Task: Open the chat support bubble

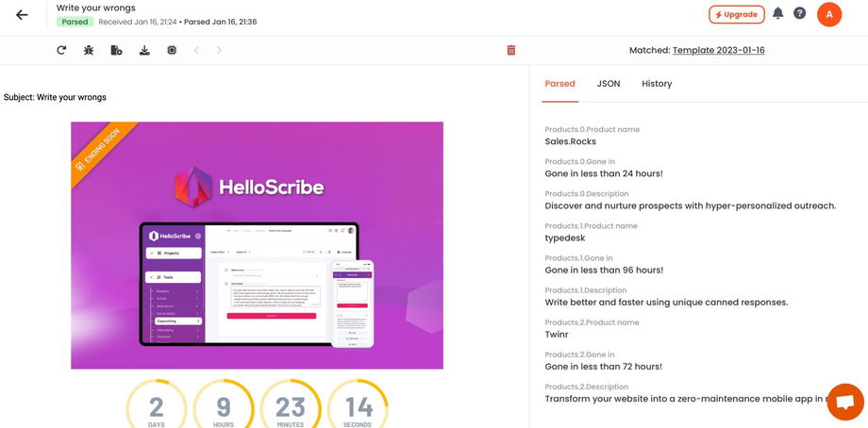Action: coord(845,402)
